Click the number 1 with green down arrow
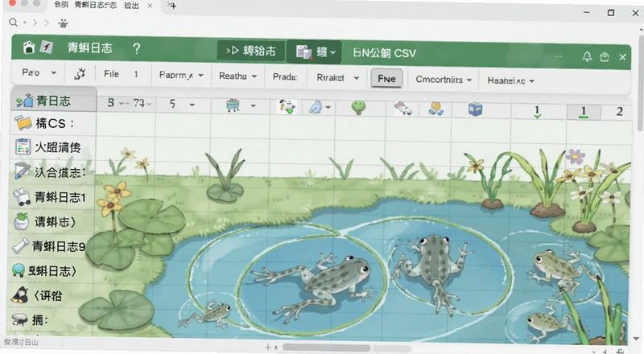644x354 pixels. tap(537, 111)
